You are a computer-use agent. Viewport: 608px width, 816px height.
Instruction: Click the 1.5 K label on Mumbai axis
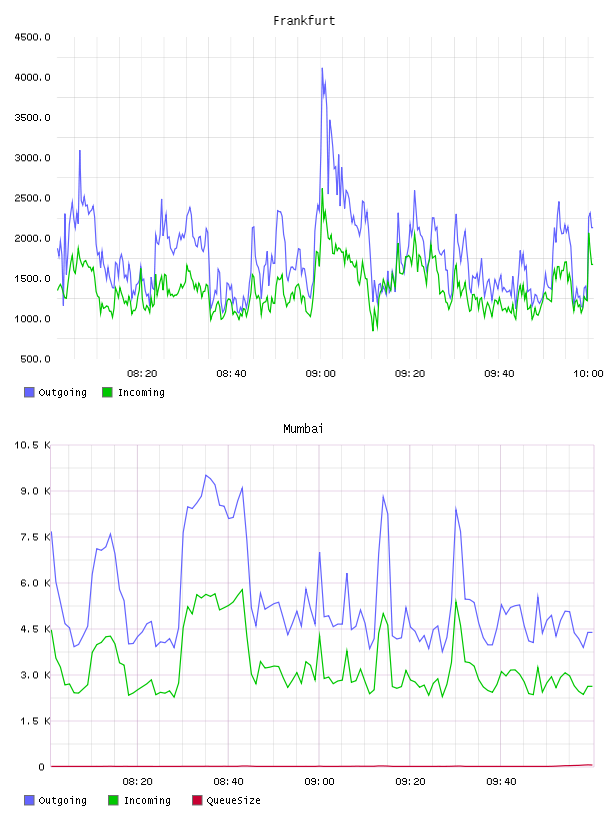(35, 721)
